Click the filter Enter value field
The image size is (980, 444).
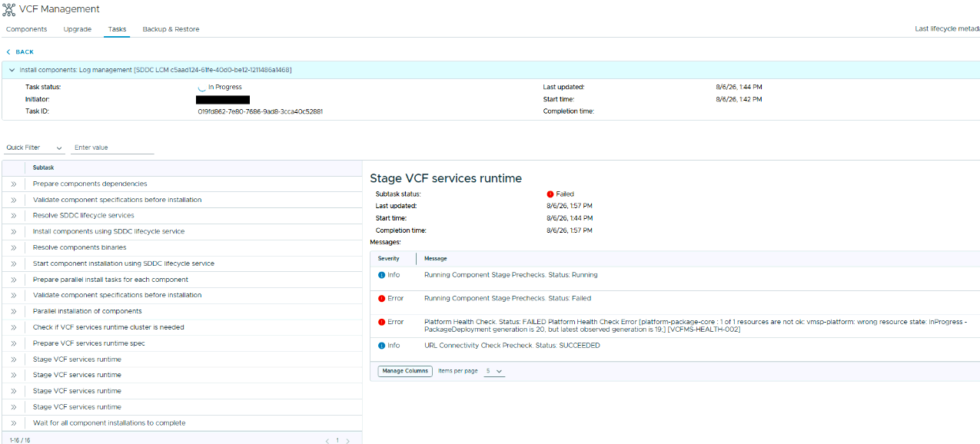pyautogui.click(x=112, y=147)
